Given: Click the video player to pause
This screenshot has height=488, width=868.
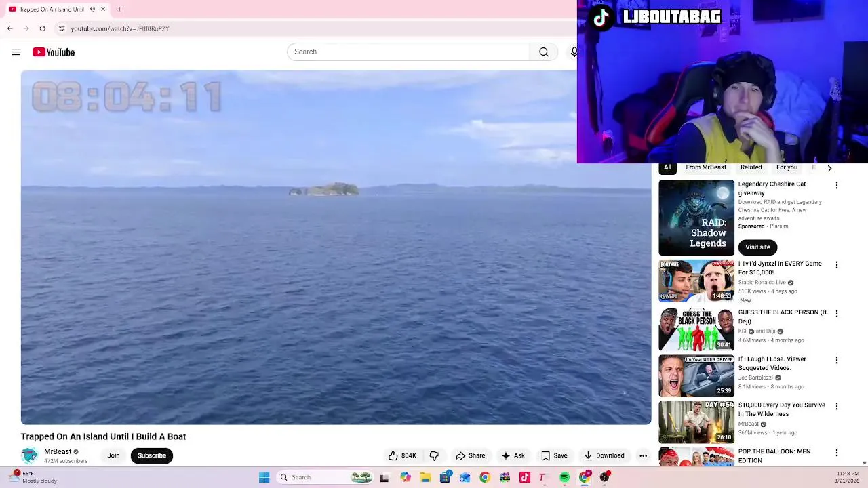Looking at the screenshot, I should [336, 247].
